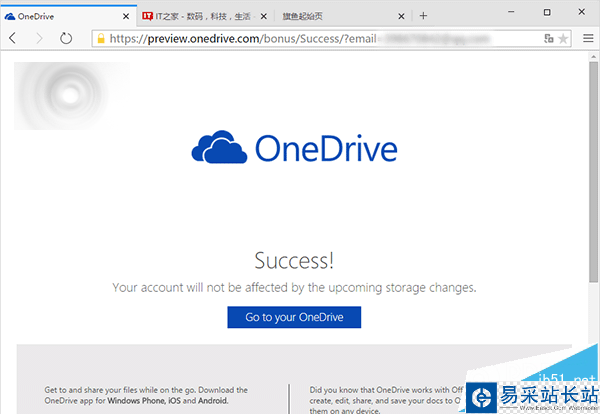Click the padlock security icon
600x414 pixels.
click(x=101, y=38)
